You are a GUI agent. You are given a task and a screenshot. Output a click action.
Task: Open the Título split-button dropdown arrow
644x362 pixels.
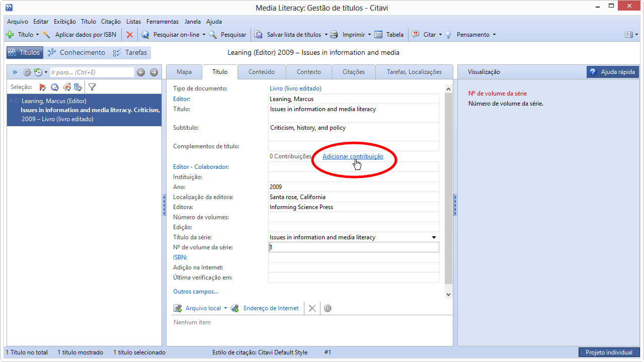coord(37,35)
